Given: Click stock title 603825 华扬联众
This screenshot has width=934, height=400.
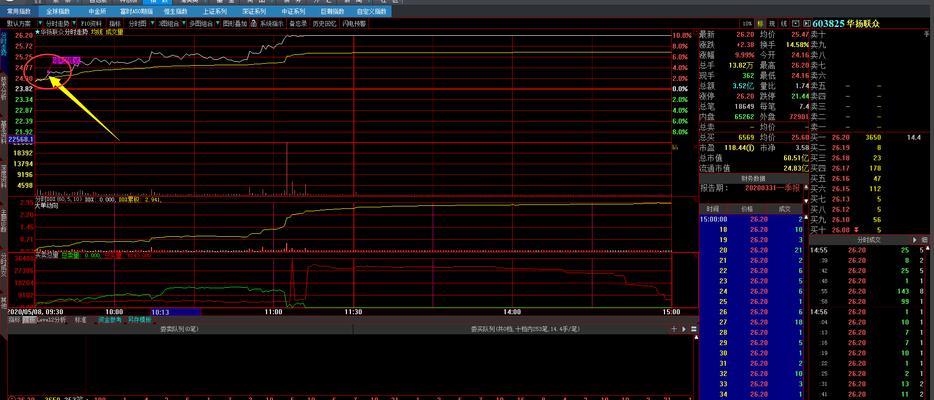Looking at the screenshot, I should [x=846, y=24].
